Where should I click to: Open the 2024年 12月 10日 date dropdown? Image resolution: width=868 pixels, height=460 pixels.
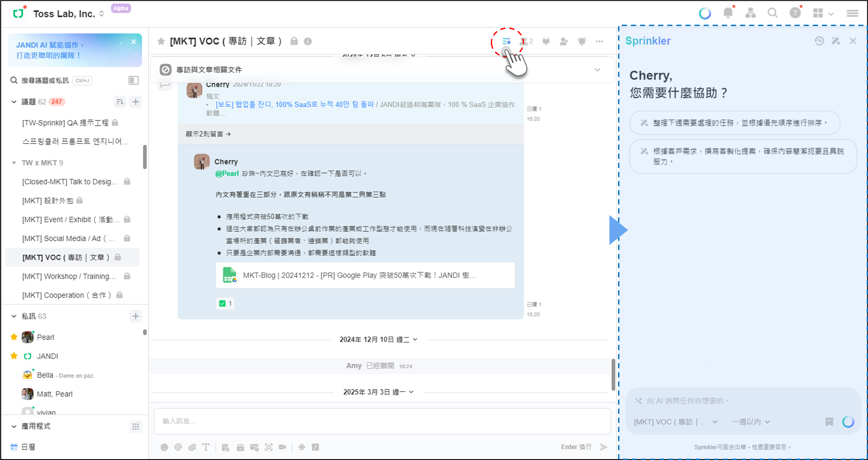(x=379, y=339)
